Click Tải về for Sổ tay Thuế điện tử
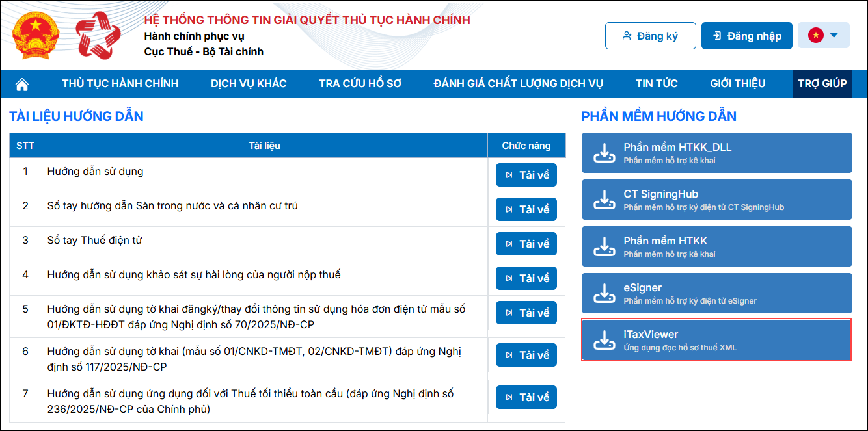Image resolution: width=868 pixels, height=431 pixels. click(526, 244)
